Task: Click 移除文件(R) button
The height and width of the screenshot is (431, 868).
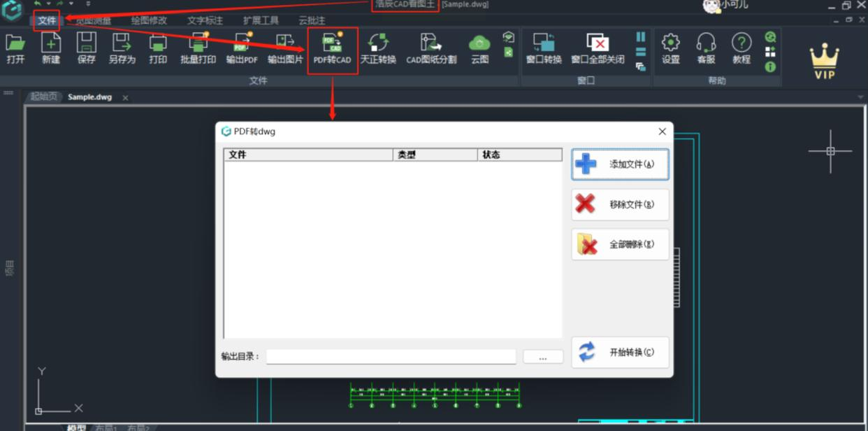Action: click(x=620, y=204)
